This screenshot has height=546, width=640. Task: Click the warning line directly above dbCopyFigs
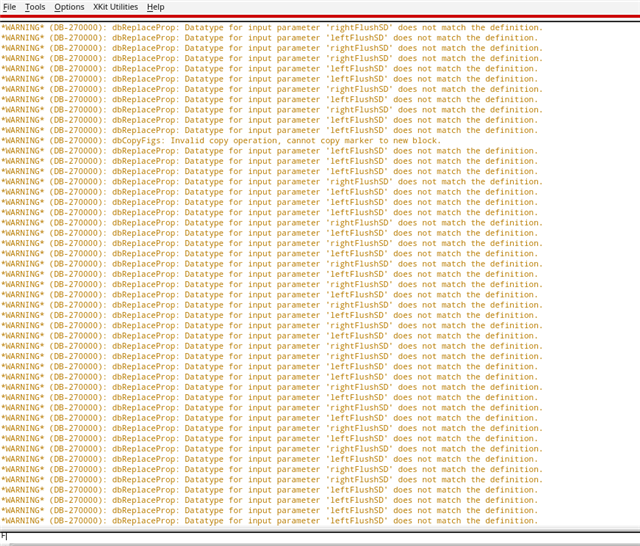pos(270,130)
